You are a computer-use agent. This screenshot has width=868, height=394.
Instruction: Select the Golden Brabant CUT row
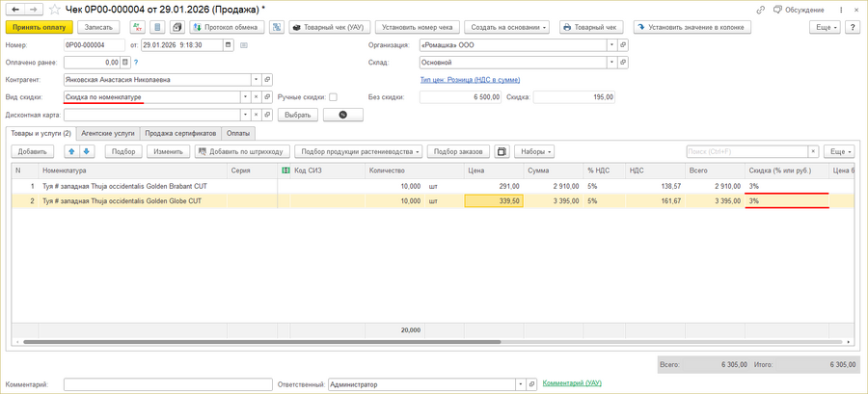coord(433,186)
